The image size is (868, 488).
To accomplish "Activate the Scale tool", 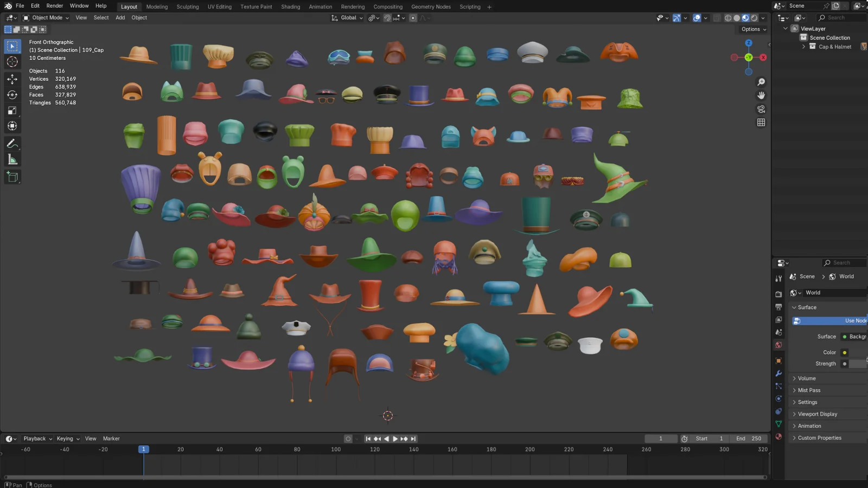I will pos(12,110).
